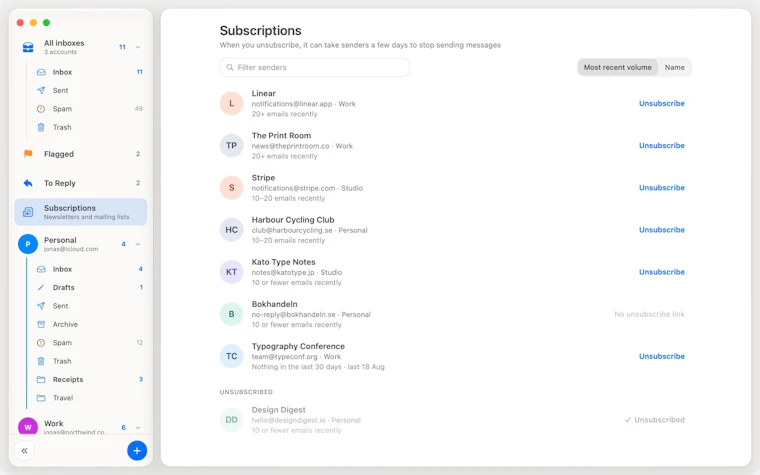Click the Harbour Cycling Club avatar HC
760x475 pixels.
tap(231, 230)
